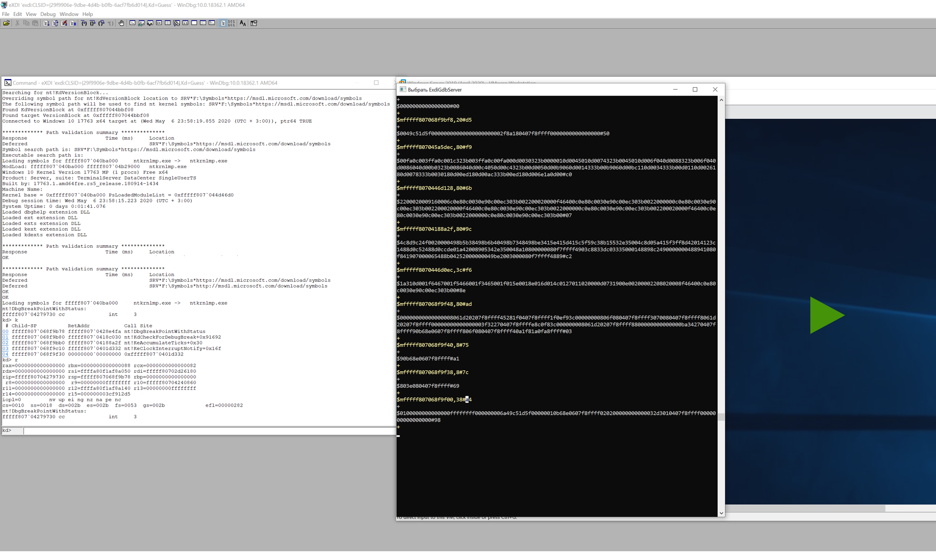Screen dimensions: 936x560
Task: Open the View menu
Action: [31, 14]
